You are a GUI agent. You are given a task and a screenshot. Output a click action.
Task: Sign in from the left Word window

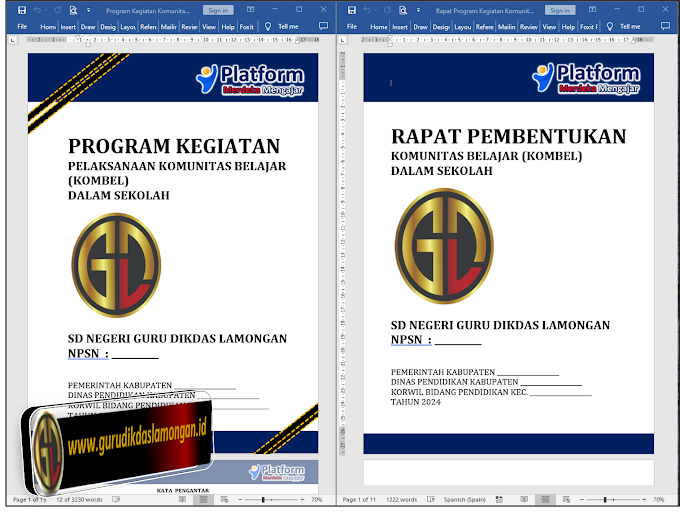218,10
